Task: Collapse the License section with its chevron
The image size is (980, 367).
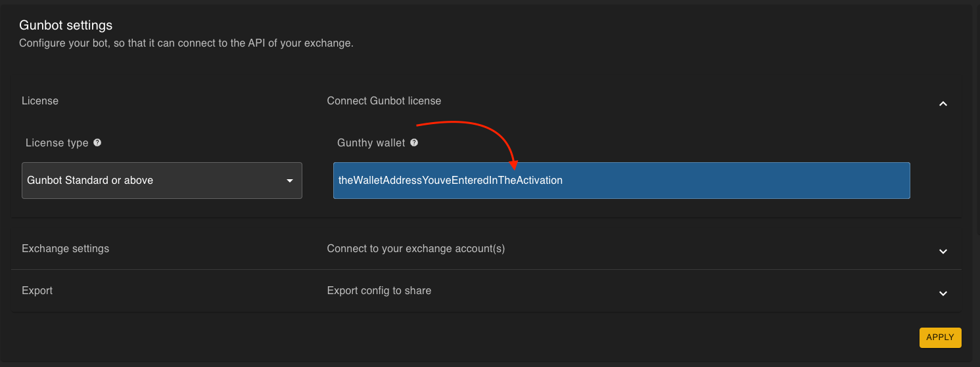Action: [x=943, y=104]
